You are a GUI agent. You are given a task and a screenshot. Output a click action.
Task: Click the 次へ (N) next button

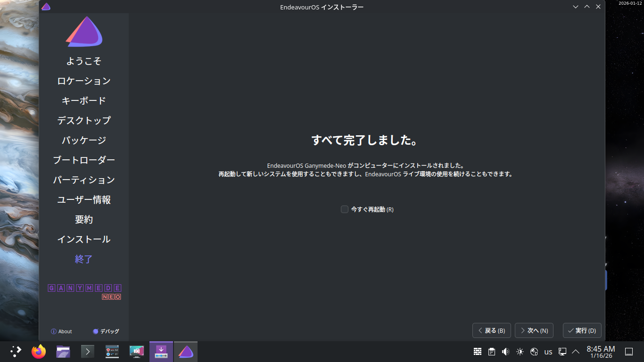[x=534, y=330]
